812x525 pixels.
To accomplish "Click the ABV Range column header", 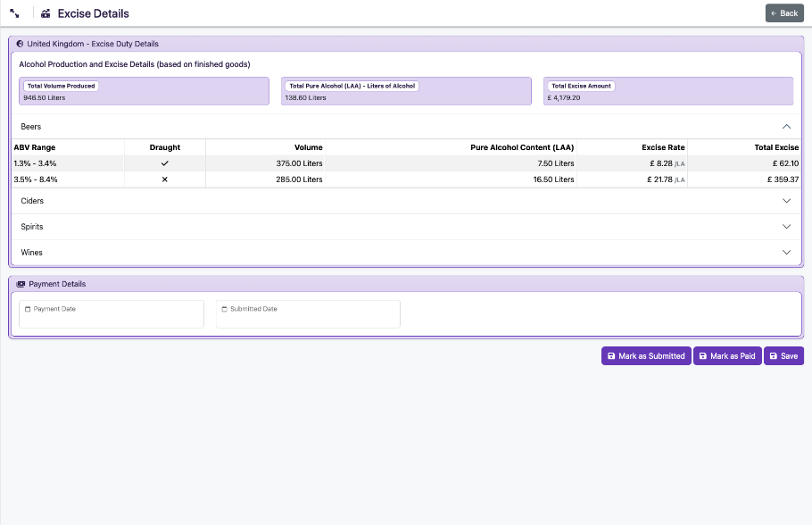I will tap(35, 147).
